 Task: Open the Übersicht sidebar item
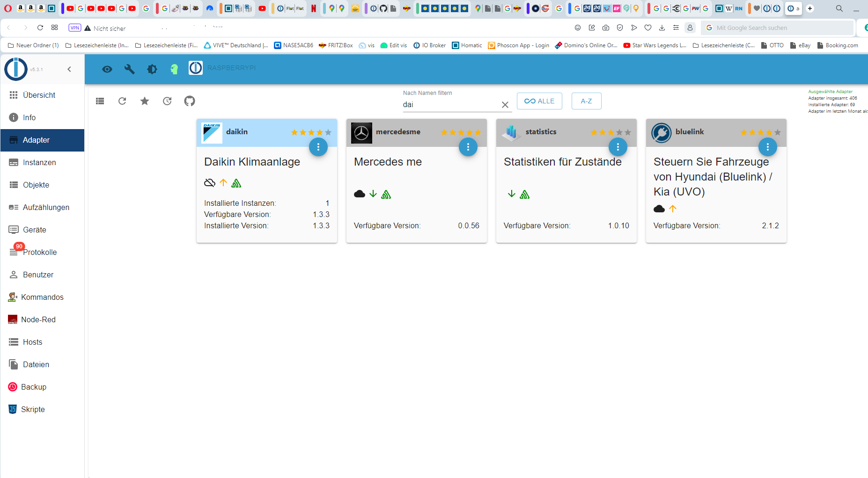pos(42,95)
